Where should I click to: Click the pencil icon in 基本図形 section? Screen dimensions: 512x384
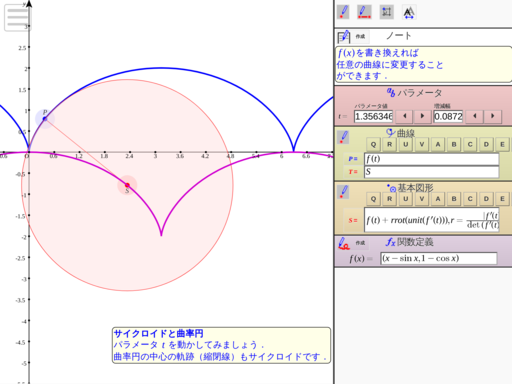point(343,192)
